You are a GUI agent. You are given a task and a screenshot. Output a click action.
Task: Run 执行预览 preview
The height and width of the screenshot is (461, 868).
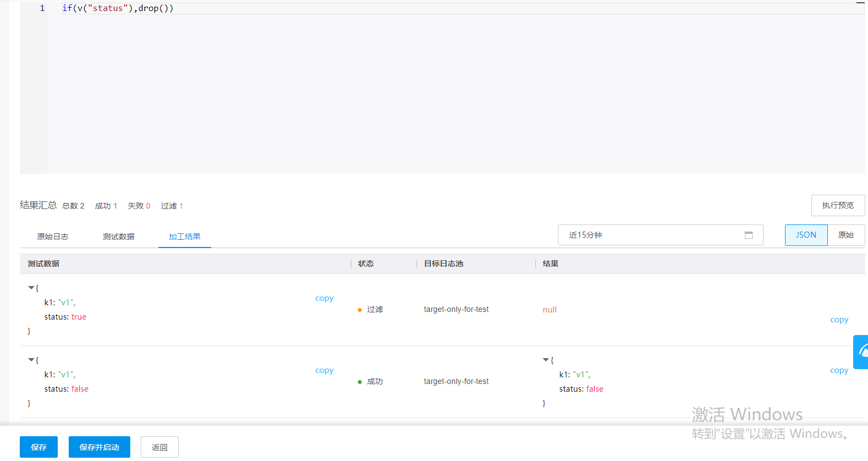(838, 205)
